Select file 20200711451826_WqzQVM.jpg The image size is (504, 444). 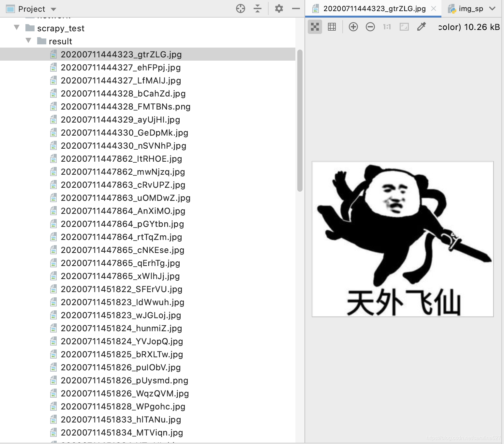125,393
